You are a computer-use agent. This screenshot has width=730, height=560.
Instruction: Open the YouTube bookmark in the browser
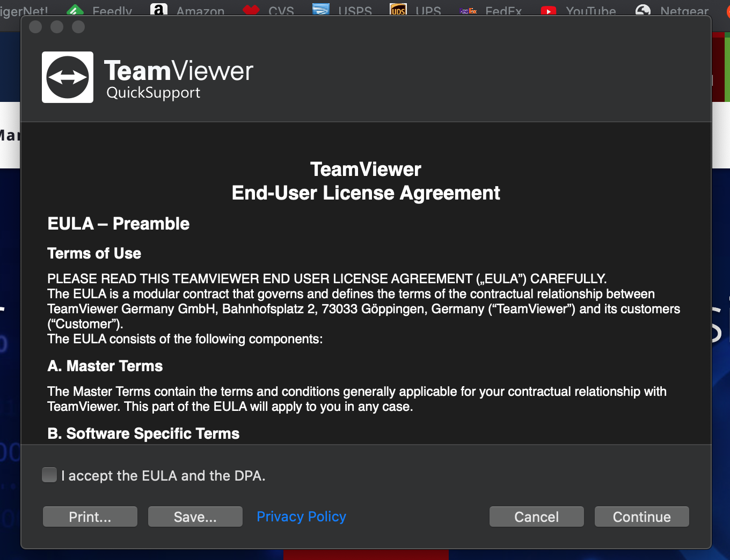tap(578, 10)
